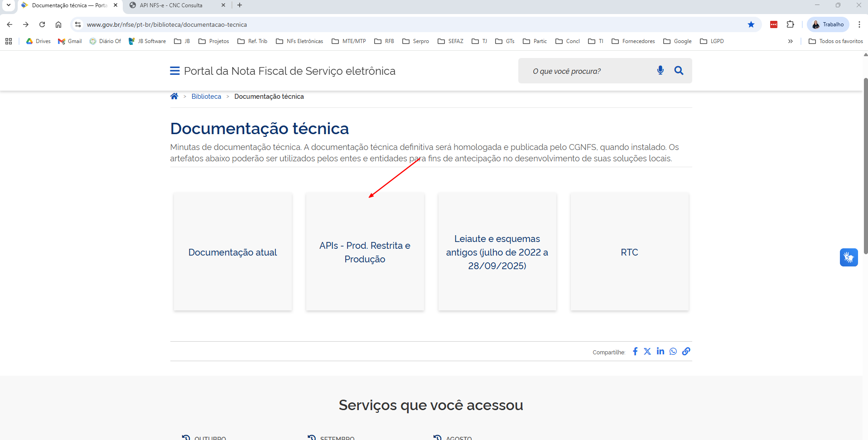Open the browser extensions puzzle icon
Screen dimensions: 868x440
coord(791,24)
